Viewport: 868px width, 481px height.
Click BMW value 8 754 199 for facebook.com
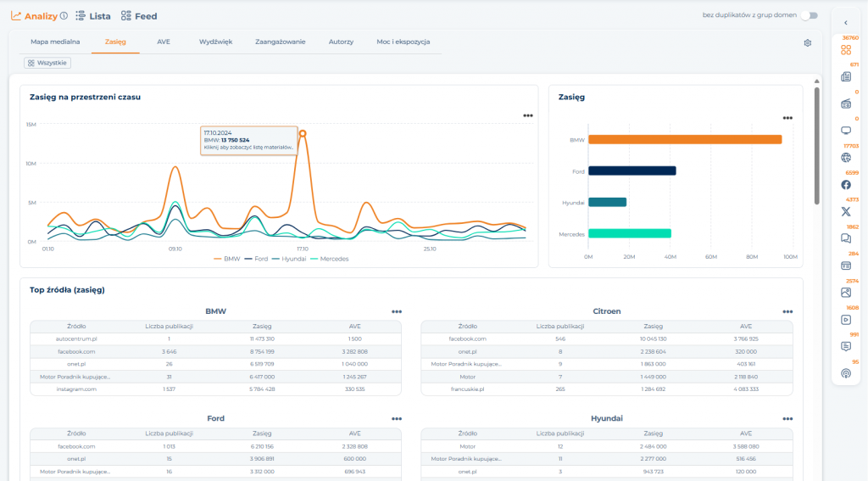click(262, 352)
